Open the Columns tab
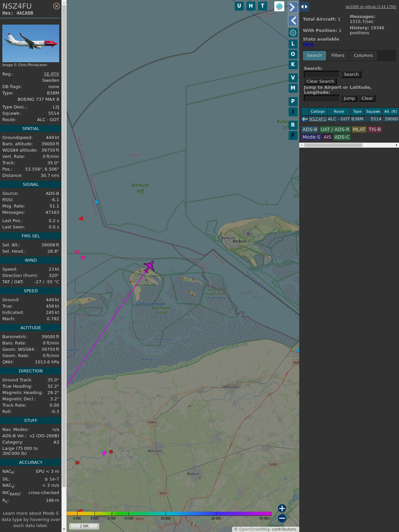 coord(363,56)
